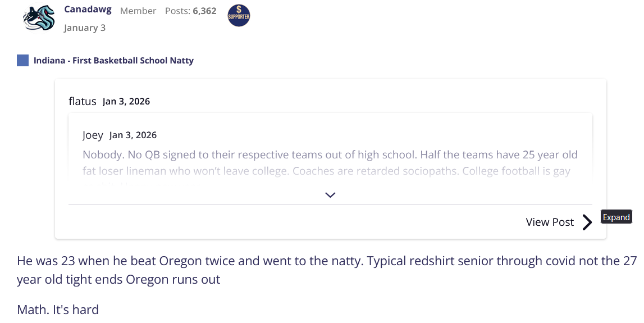Click the 'Posts:' label beside the count
Image resolution: width=644 pixels, height=323 pixels.
(177, 11)
